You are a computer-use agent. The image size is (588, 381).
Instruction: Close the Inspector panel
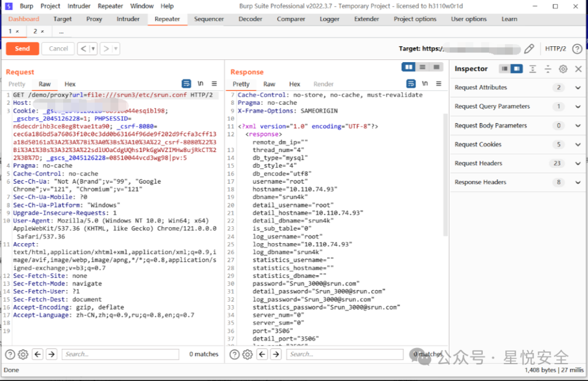[578, 69]
